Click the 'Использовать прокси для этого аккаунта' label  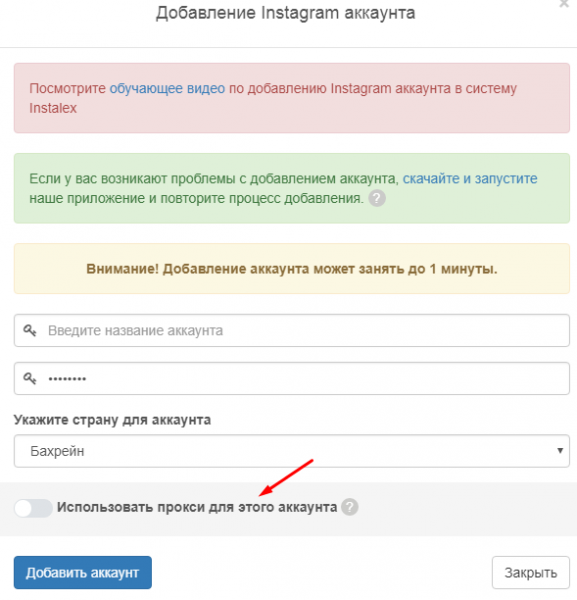[x=197, y=507]
